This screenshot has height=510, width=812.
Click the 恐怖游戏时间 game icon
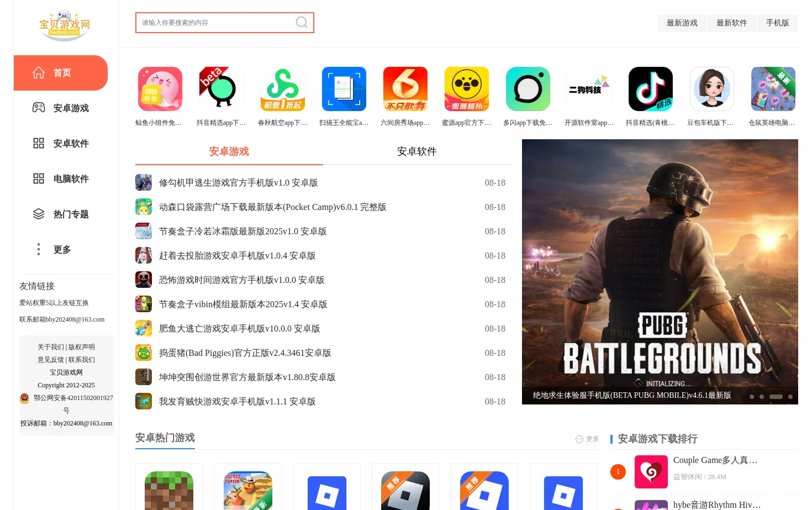pos(144,280)
